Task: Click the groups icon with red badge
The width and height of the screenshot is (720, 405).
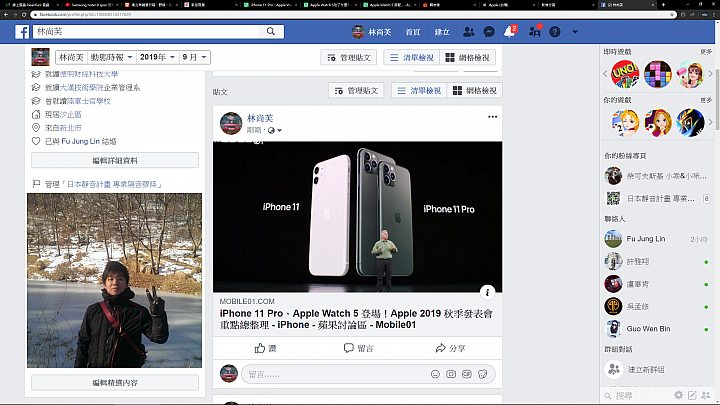Action: click(x=534, y=32)
